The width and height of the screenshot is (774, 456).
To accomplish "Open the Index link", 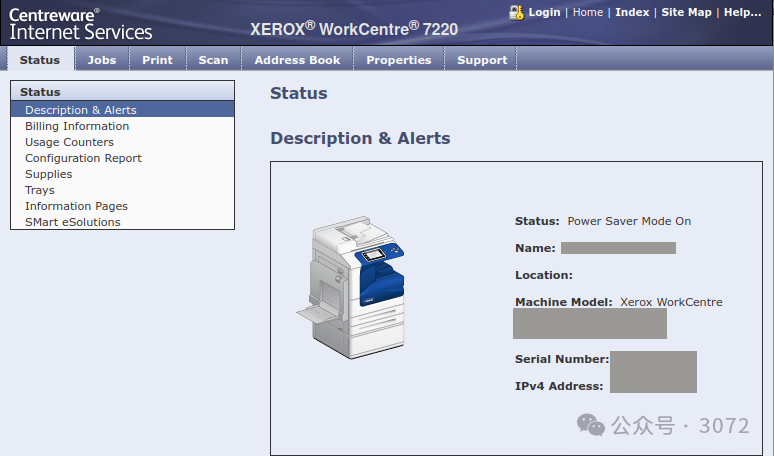I will [x=632, y=12].
